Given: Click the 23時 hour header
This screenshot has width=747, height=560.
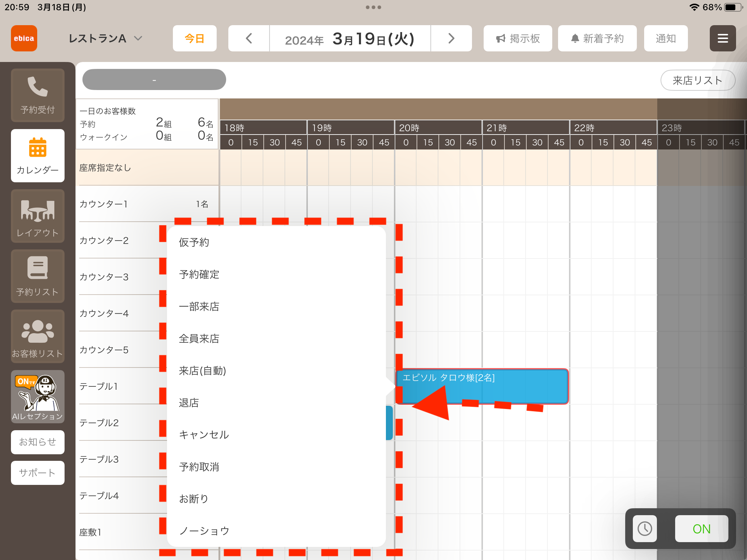Looking at the screenshot, I should click(701, 128).
